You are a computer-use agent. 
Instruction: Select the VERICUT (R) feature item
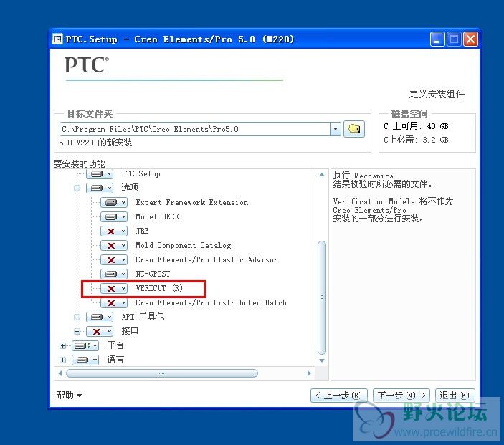click(x=159, y=288)
